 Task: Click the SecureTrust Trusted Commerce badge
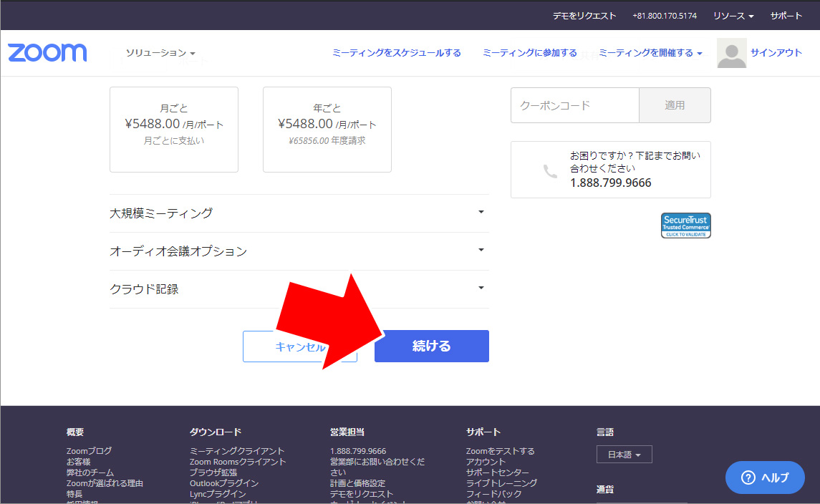point(685,226)
